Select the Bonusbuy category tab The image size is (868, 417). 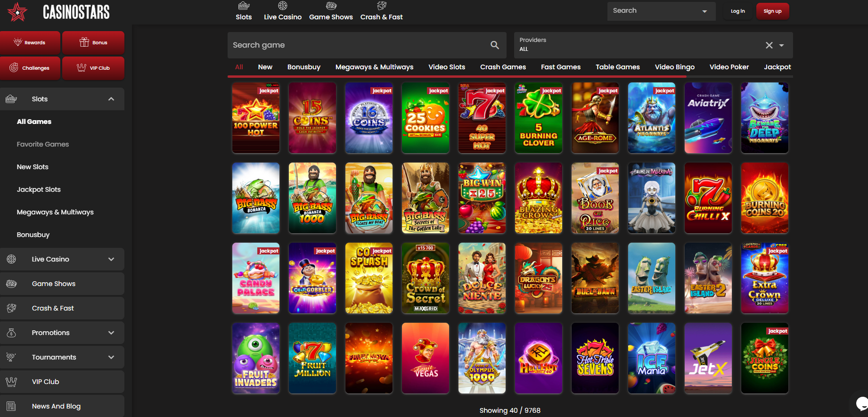pyautogui.click(x=304, y=67)
